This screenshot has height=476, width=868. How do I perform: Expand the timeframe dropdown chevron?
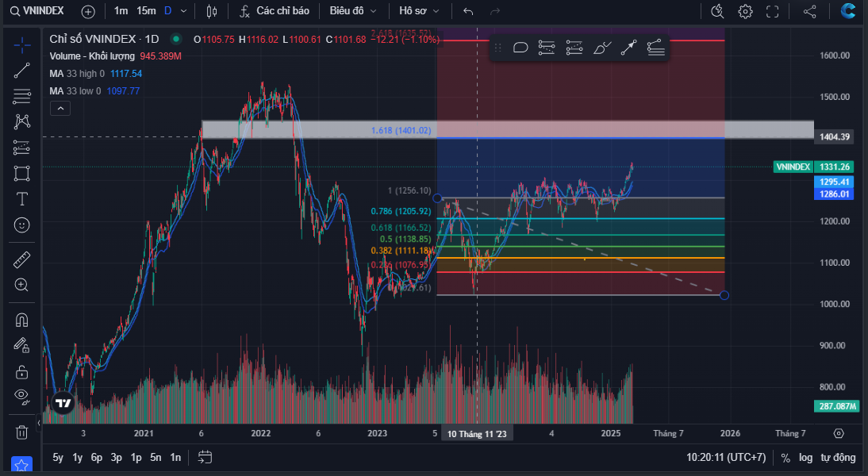click(x=184, y=11)
